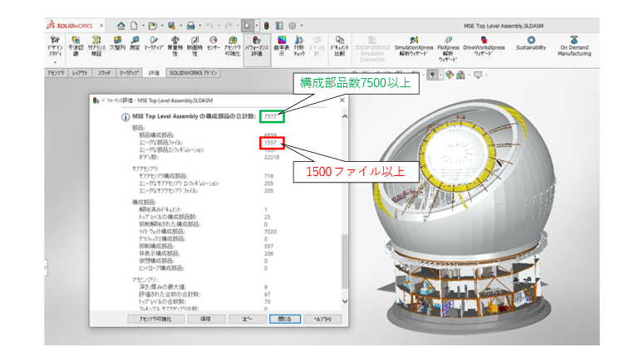Toggle 曲率表示 curvature display
Image resolution: width=644 pixels, height=362 pixels.
coord(282,46)
